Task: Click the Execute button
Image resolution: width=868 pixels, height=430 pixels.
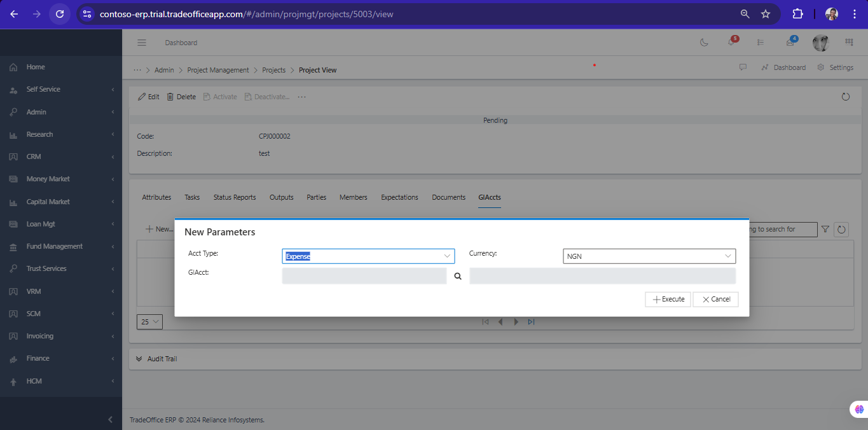Action: pyautogui.click(x=668, y=299)
